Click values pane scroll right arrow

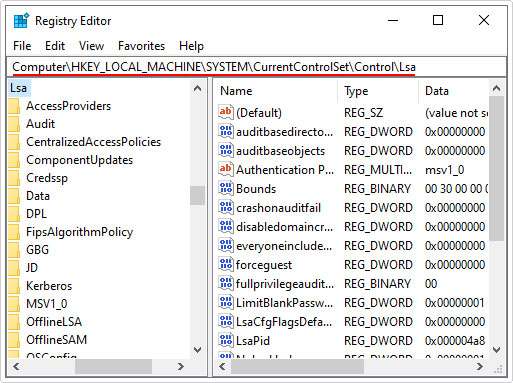tap(480, 367)
